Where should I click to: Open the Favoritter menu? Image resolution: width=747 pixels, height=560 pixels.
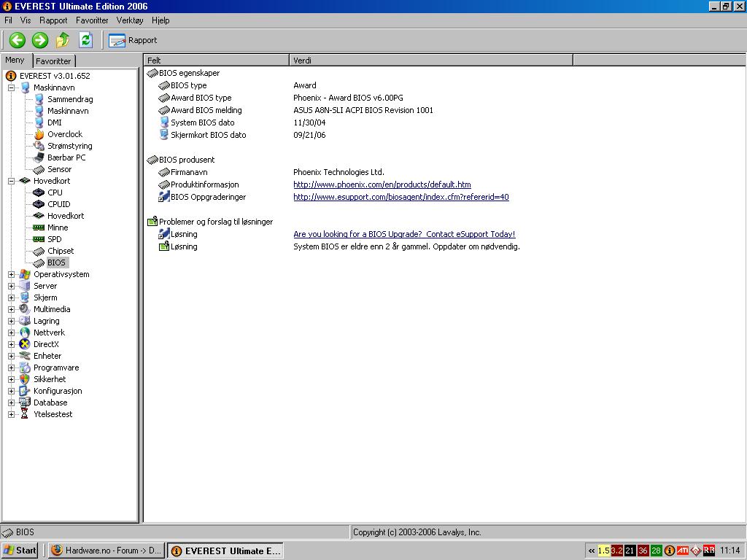92,20
